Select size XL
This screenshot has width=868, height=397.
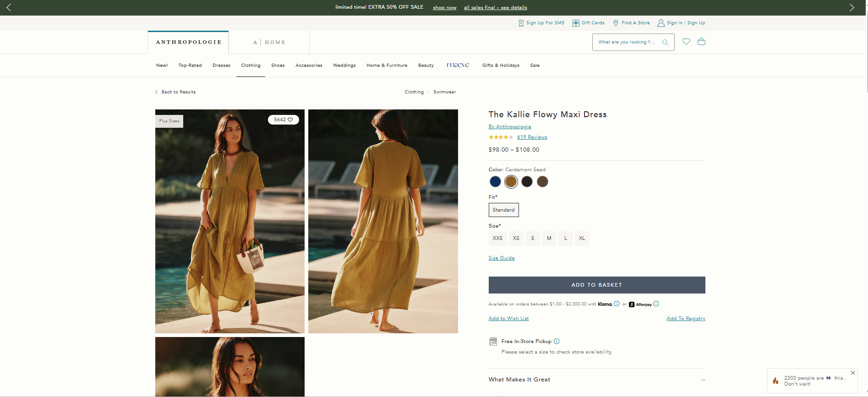point(582,238)
